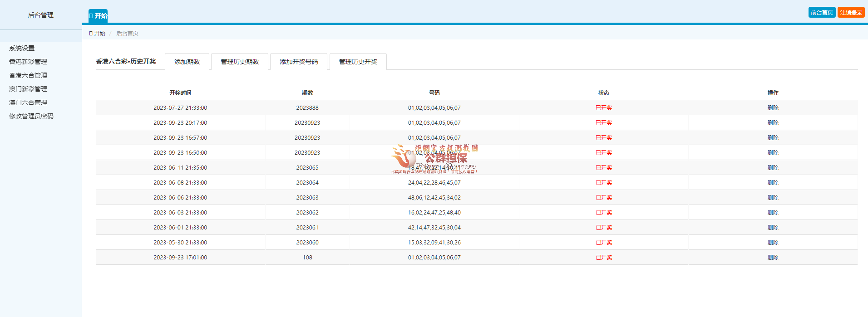Image resolution: width=868 pixels, height=317 pixels.
Task: Click the 开始 top tab
Action: (98, 16)
